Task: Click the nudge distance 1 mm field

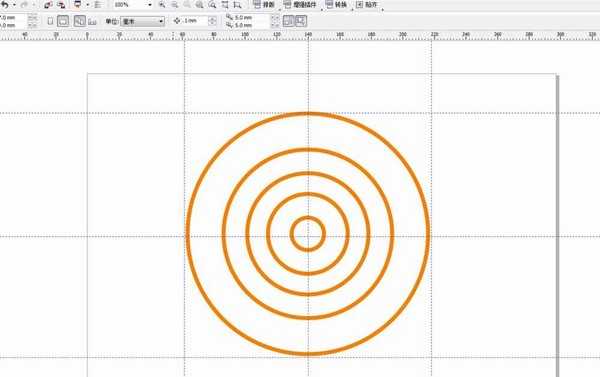Action: point(194,21)
